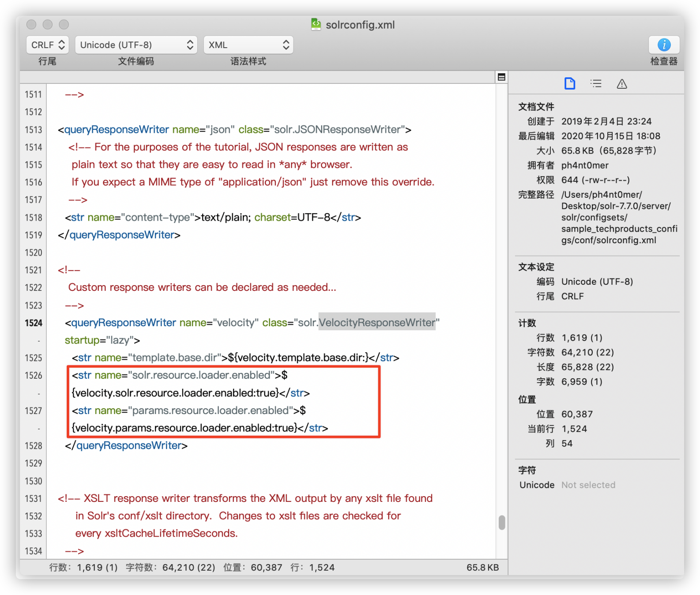Click the highlighted VelocityResponseWriter text
The image size is (700, 595).
coord(377,323)
